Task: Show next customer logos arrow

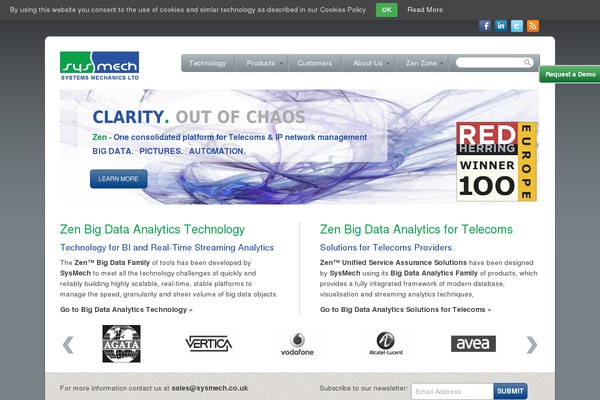Action: [532, 345]
